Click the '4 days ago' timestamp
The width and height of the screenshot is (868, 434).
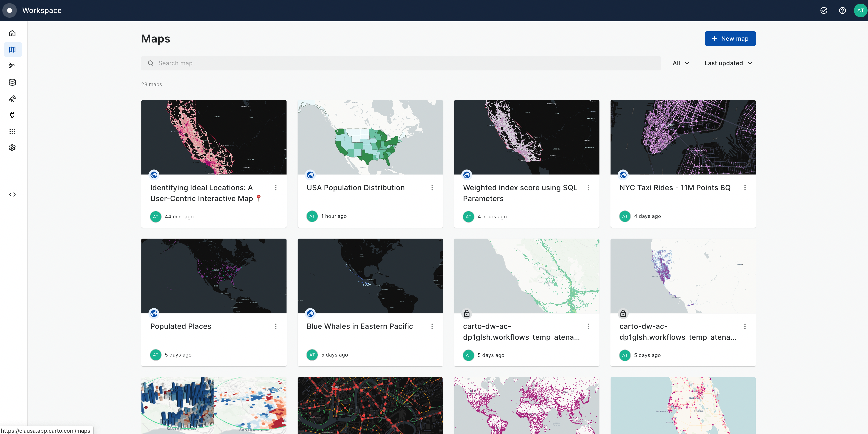pyautogui.click(x=647, y=216)
